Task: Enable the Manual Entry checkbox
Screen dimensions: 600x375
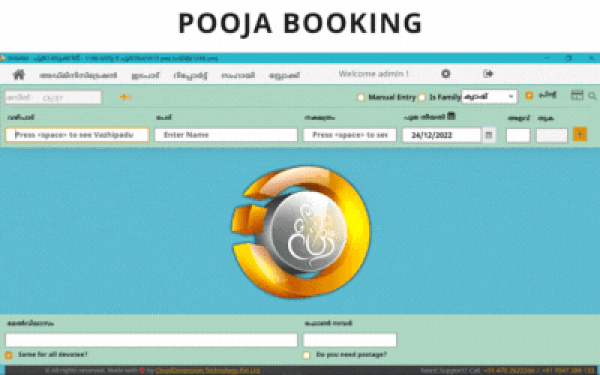Action: coord(360,97)
